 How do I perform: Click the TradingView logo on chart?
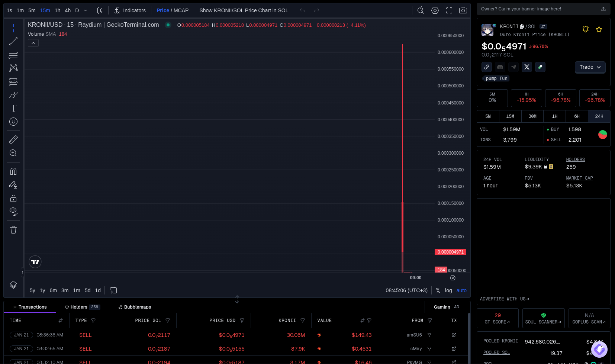[35, 262]
